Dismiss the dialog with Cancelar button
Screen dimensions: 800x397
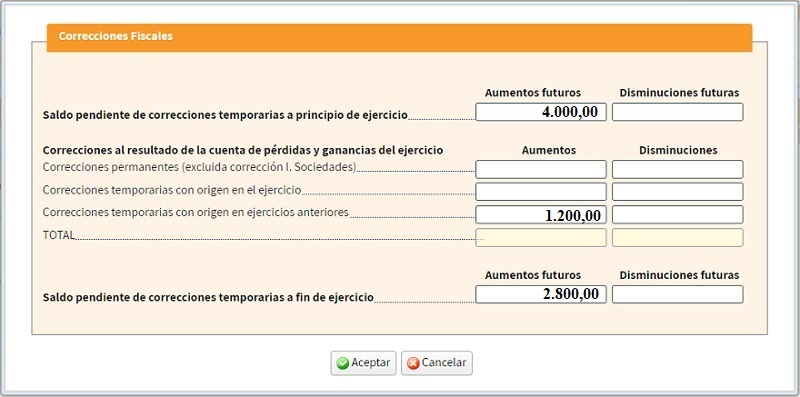pyautogui.click(x=437, y=363)
